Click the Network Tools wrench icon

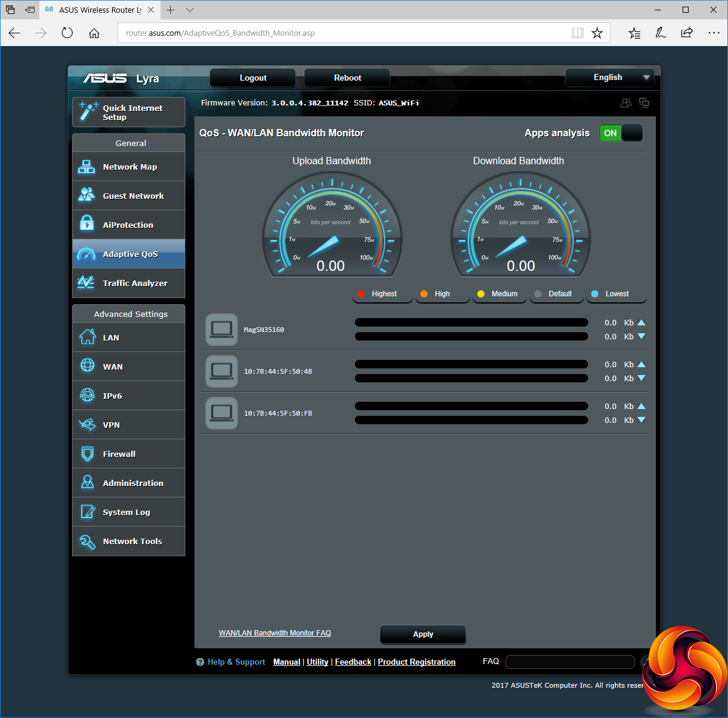87,541
